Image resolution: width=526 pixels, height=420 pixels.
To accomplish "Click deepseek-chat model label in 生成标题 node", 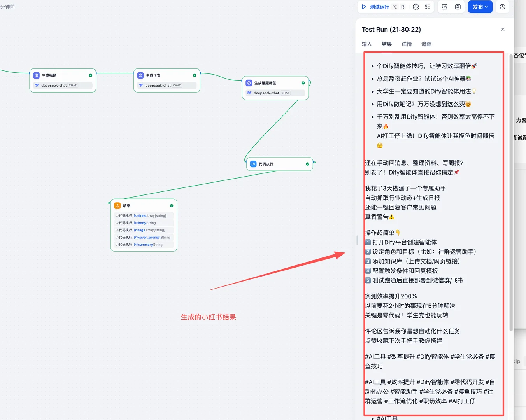I will tap(54, 86).
